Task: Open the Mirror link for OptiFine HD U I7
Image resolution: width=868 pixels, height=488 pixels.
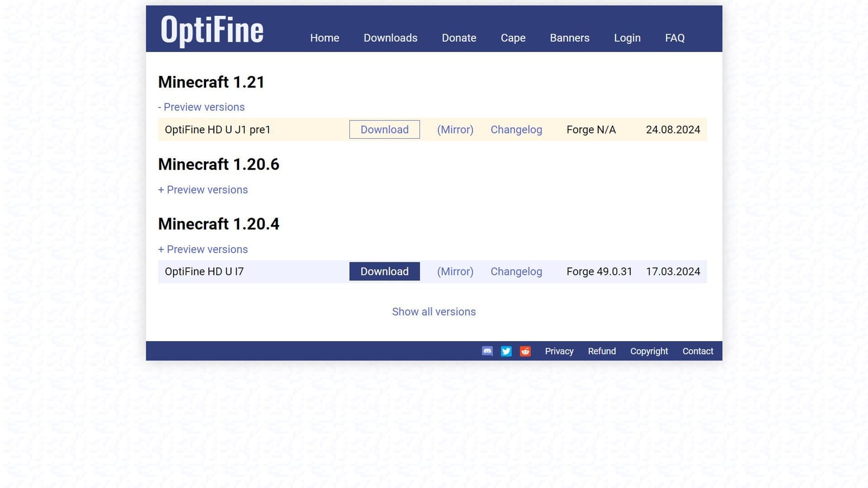Action: point(455,271)
